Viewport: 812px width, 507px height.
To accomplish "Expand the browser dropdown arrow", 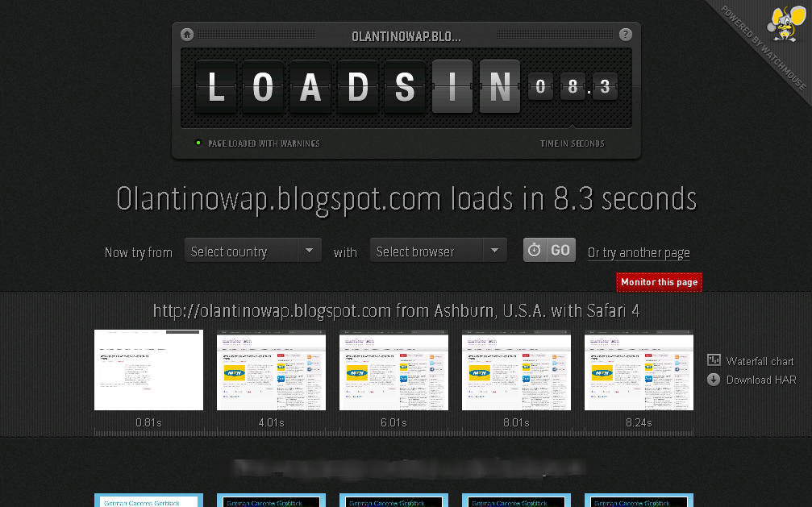I will tap(494, 251).
